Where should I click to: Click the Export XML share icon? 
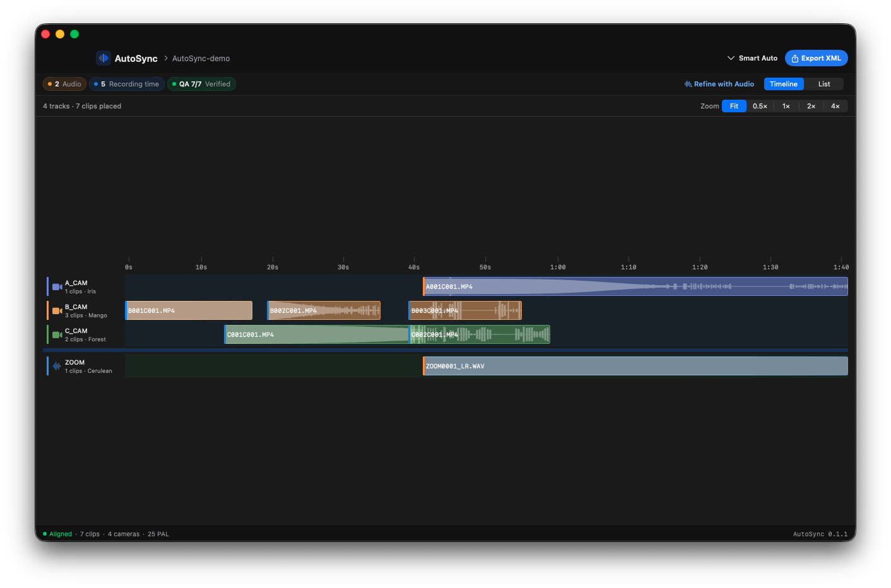pos(795,58)
